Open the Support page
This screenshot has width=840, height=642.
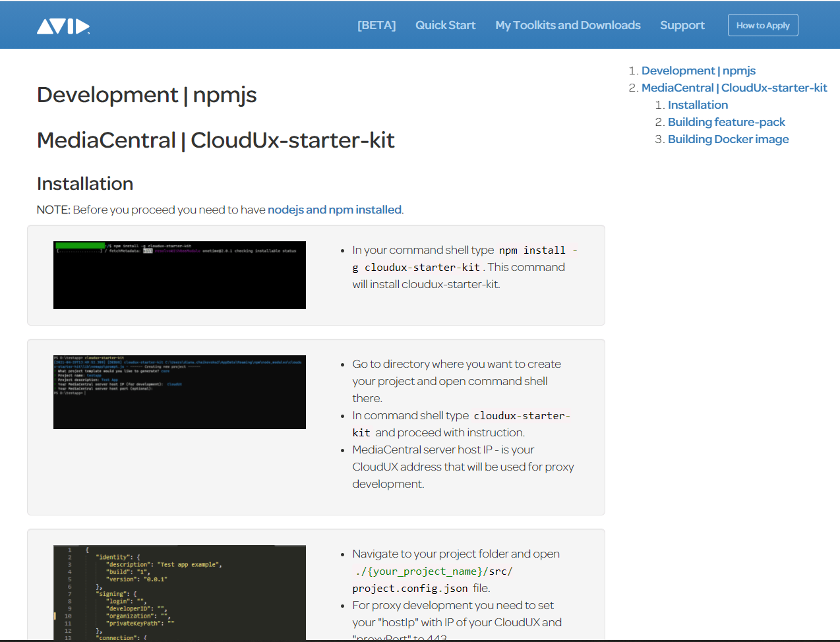[682, 25]
